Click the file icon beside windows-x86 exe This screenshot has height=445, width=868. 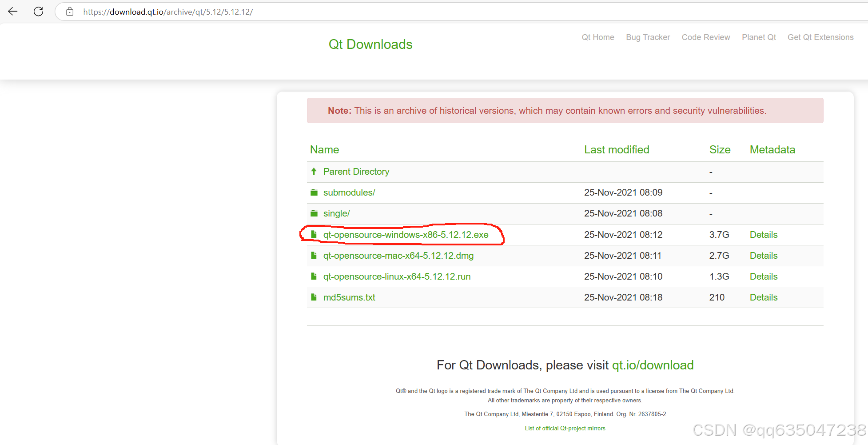pyautogui.click(x=314, y=234)
